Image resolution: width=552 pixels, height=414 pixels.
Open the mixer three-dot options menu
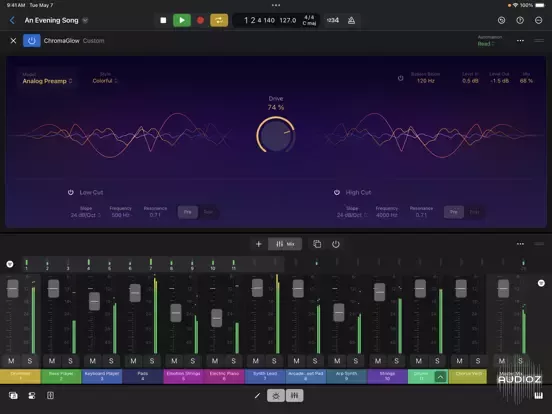pos(520,244)
